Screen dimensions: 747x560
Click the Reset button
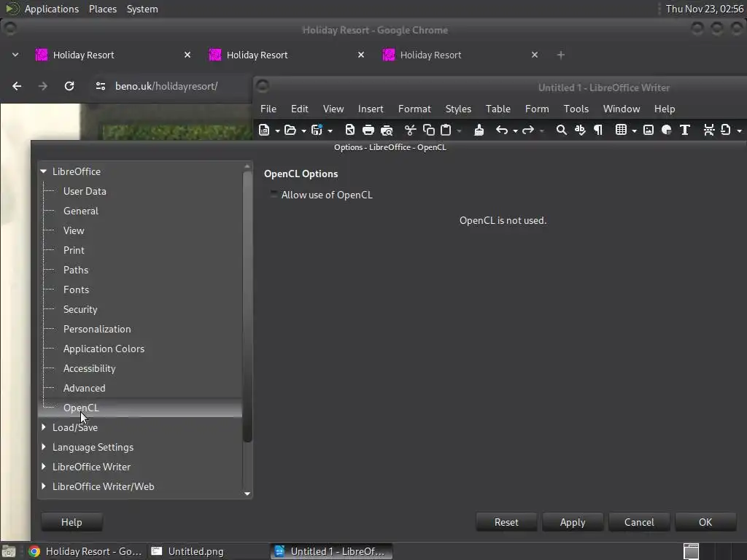pyautogui.click(x=506, y=522)
